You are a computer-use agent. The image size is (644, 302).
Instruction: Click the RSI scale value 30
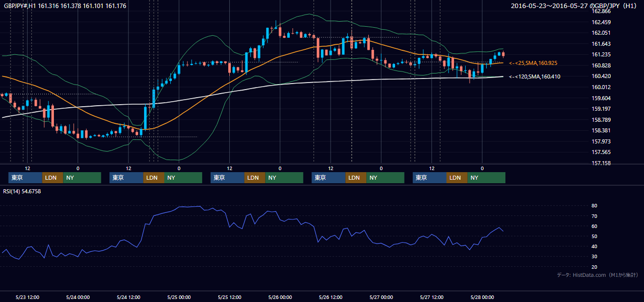595,256
